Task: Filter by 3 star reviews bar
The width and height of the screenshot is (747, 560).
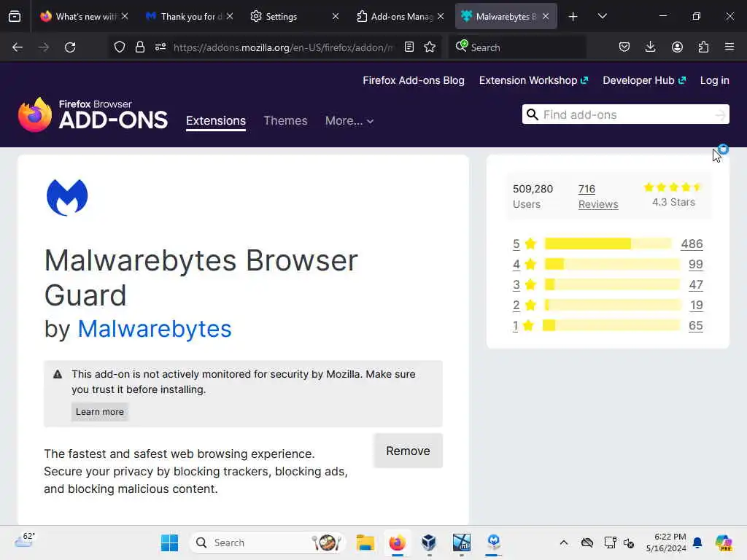Action: click(x=612, y=285)
